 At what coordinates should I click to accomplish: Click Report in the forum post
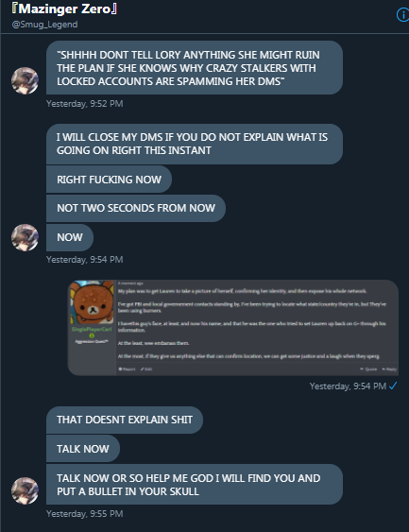127,369
